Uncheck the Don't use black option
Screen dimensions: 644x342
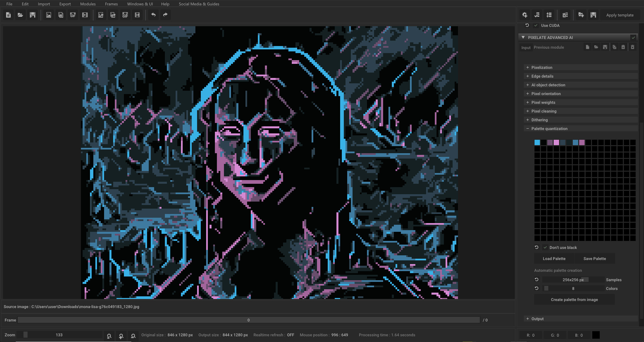pyautogui.click(x=545, y=248)
